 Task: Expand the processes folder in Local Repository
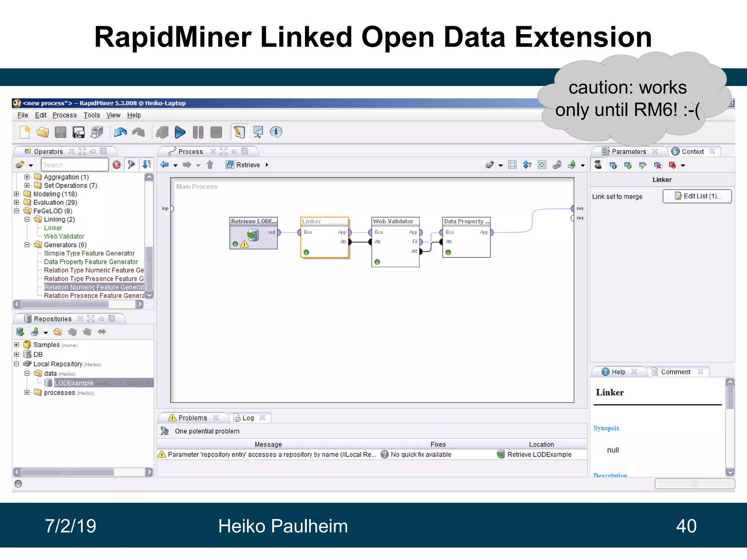(27, 392)
